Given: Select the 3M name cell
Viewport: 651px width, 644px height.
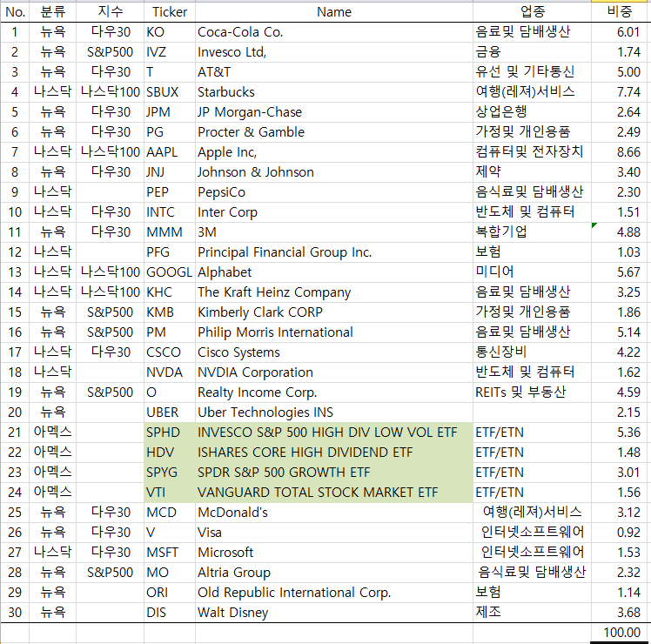Looking at the screenshot, I should point(334,231).
